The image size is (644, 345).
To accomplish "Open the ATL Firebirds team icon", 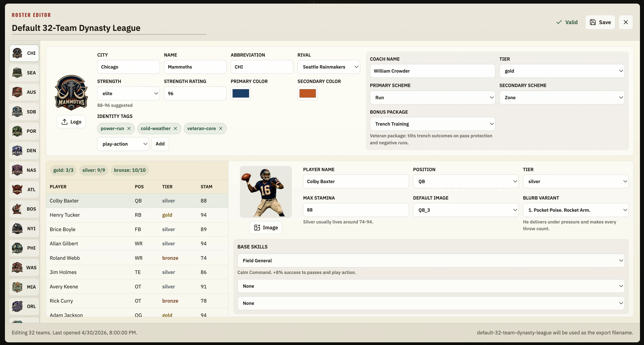I will (17, 189).
